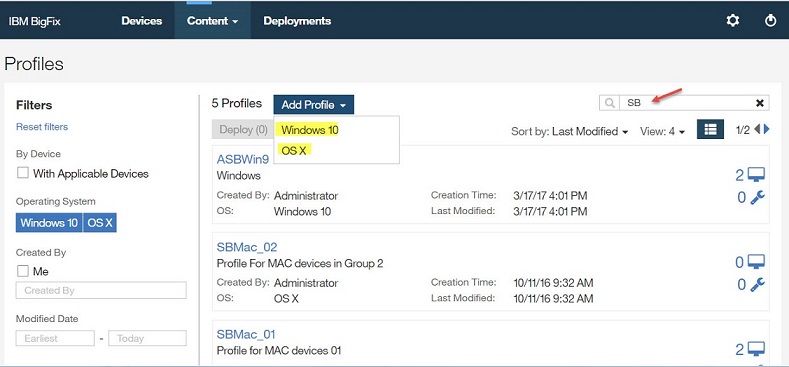Open the SBMac_01 profile link

tap(246, 334)
